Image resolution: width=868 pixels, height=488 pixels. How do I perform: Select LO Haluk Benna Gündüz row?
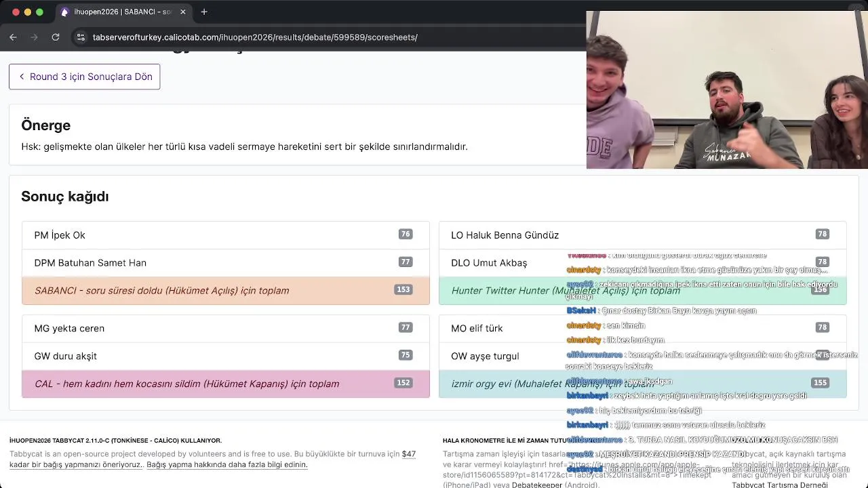[x=643, y=235]
